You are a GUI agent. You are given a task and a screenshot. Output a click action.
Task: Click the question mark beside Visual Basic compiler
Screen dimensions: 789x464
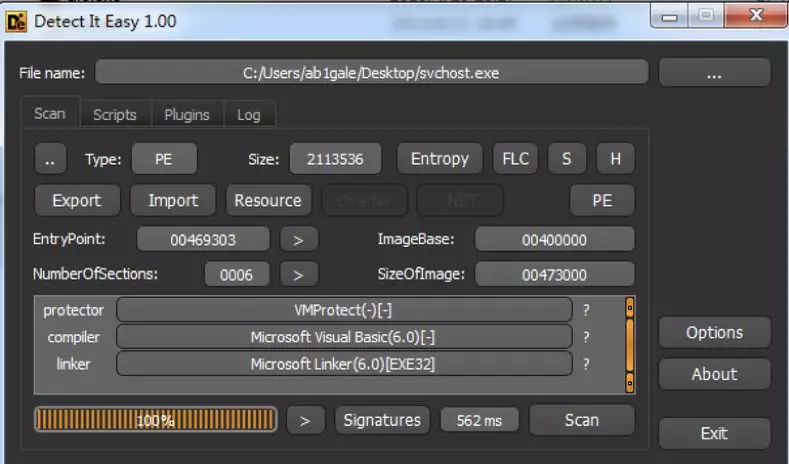586,337
